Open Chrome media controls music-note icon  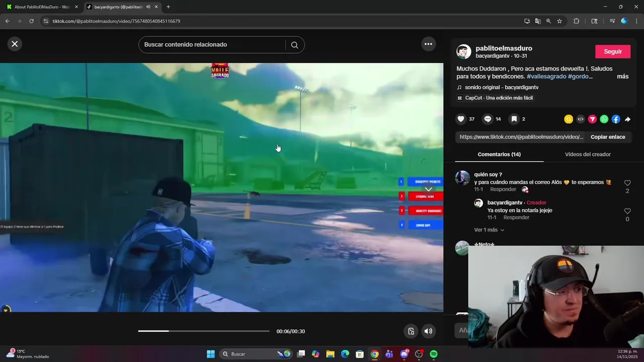click(x=612, y=21)
